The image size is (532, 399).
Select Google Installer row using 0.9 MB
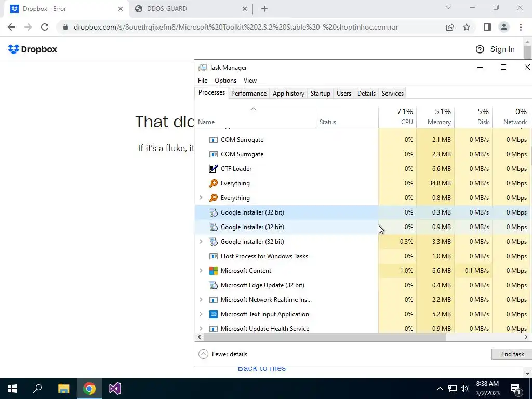point(363,227)
